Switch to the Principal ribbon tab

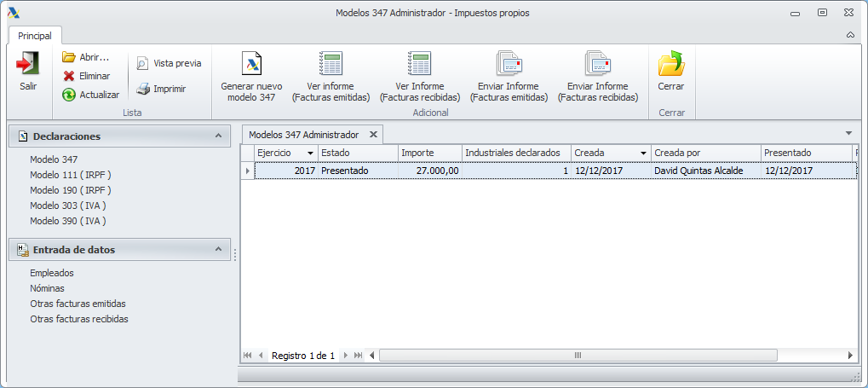coord(35,36)
